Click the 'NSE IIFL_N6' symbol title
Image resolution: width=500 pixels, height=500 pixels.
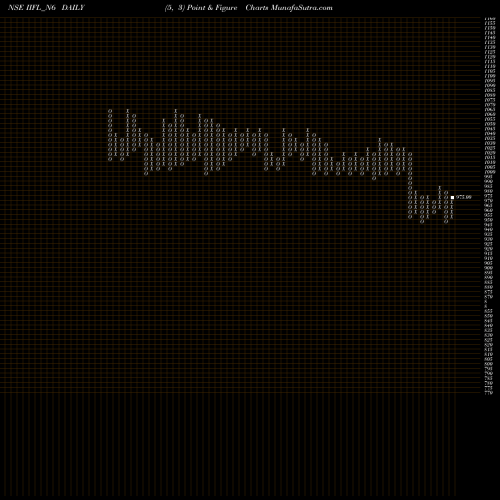point(32,8)
